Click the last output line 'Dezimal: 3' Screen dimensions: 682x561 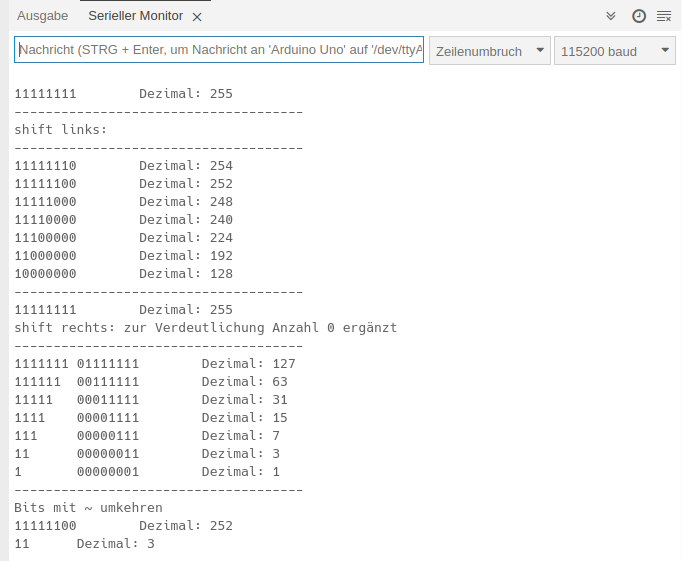click(84, 544)
